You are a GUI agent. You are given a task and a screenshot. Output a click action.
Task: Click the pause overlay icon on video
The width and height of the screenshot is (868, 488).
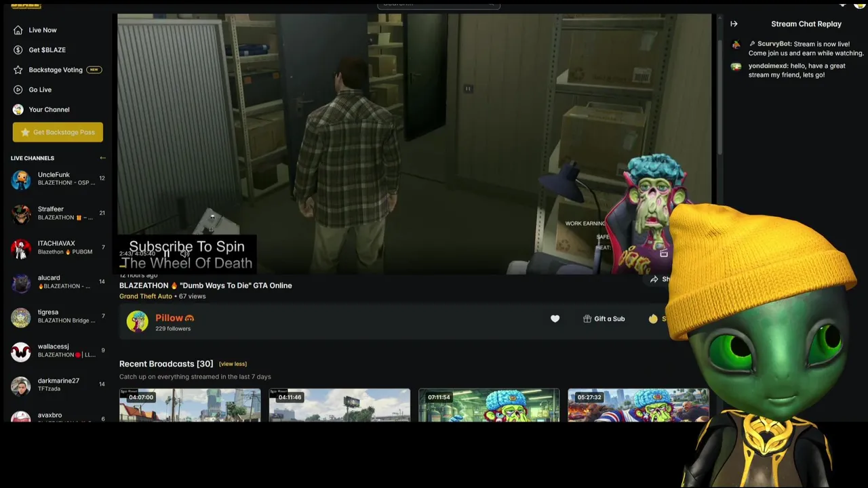pos(468,89)
